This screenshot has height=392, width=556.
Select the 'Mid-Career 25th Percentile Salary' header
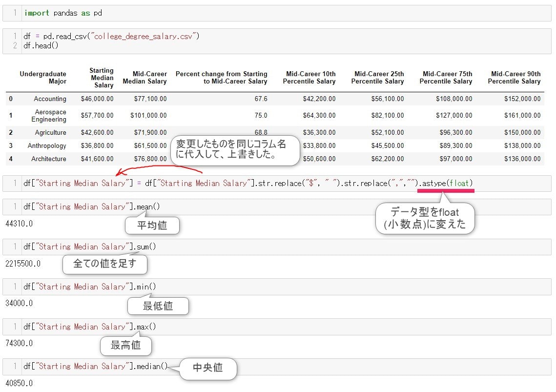378,77
